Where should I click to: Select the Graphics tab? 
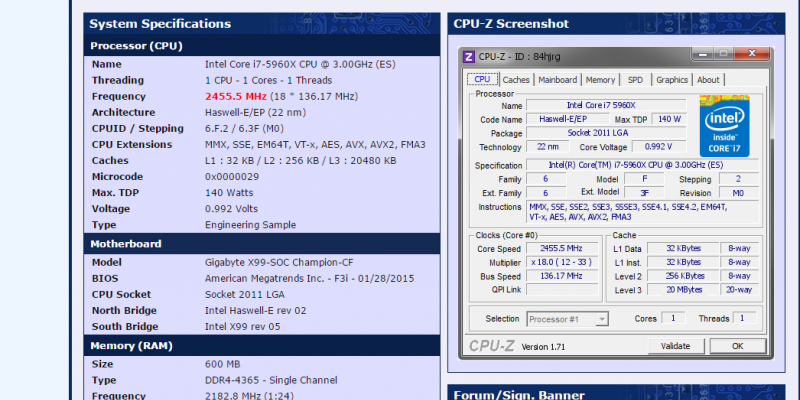[x=672, y=80]
